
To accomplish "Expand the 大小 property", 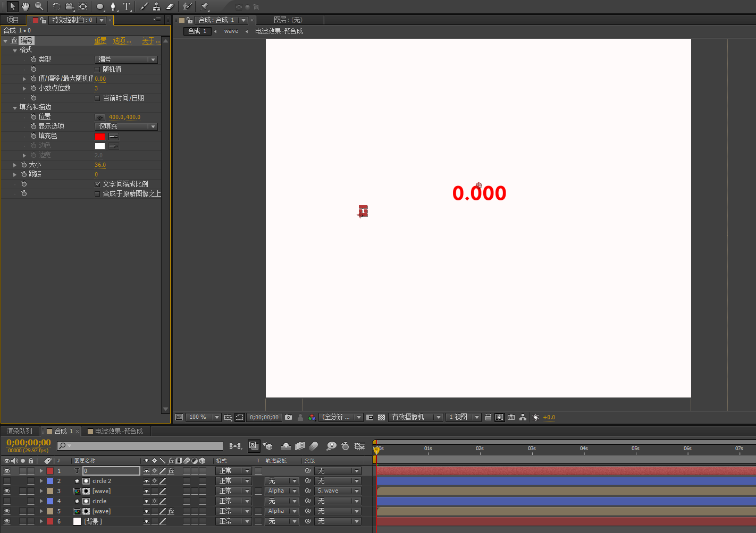I will click(x=15, y=165).
